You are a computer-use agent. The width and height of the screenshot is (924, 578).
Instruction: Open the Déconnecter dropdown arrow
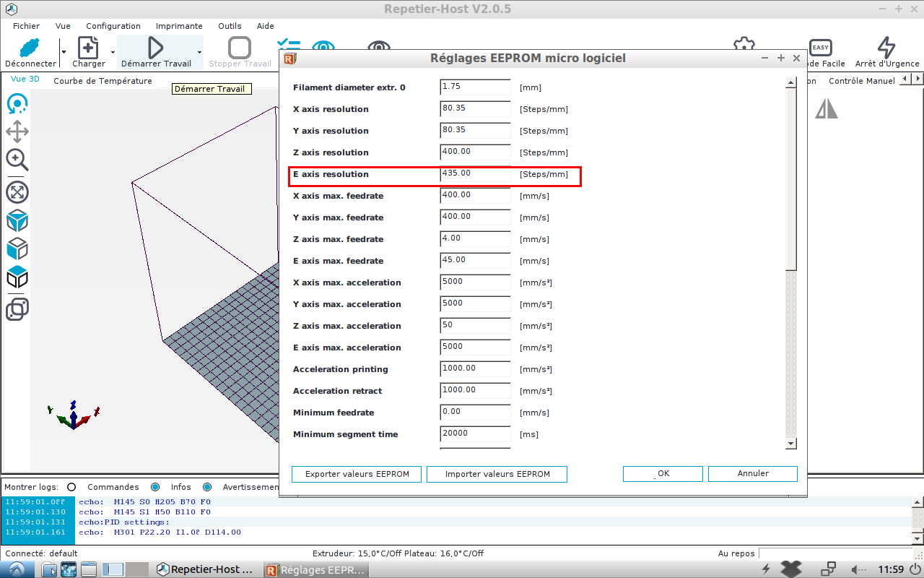coord(64,52)
